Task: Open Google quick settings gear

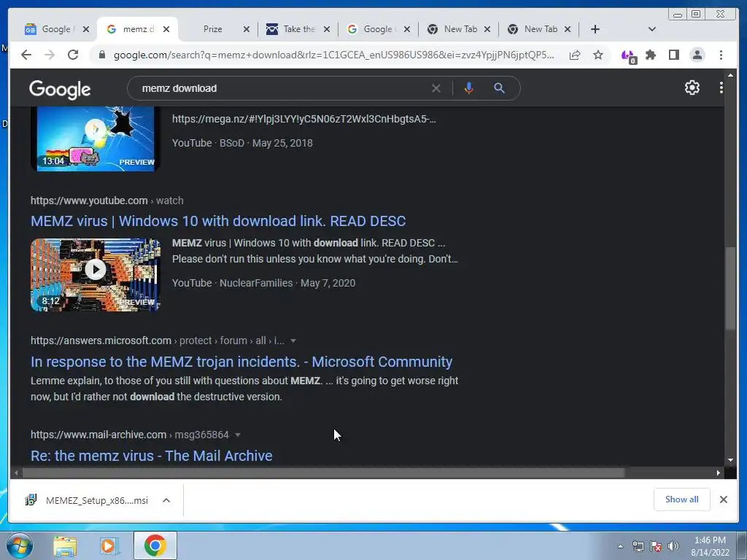Action: tap(692, 87)
